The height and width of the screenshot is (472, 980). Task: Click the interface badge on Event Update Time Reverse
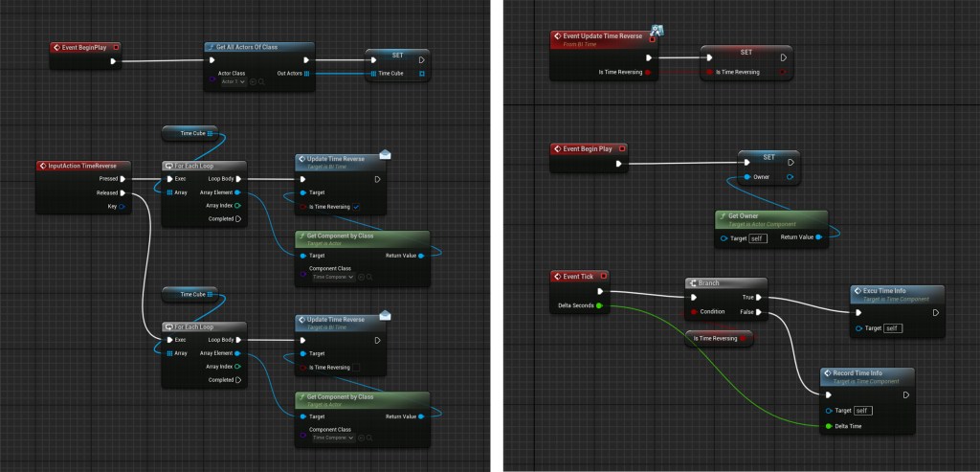(x=658, y=31)
